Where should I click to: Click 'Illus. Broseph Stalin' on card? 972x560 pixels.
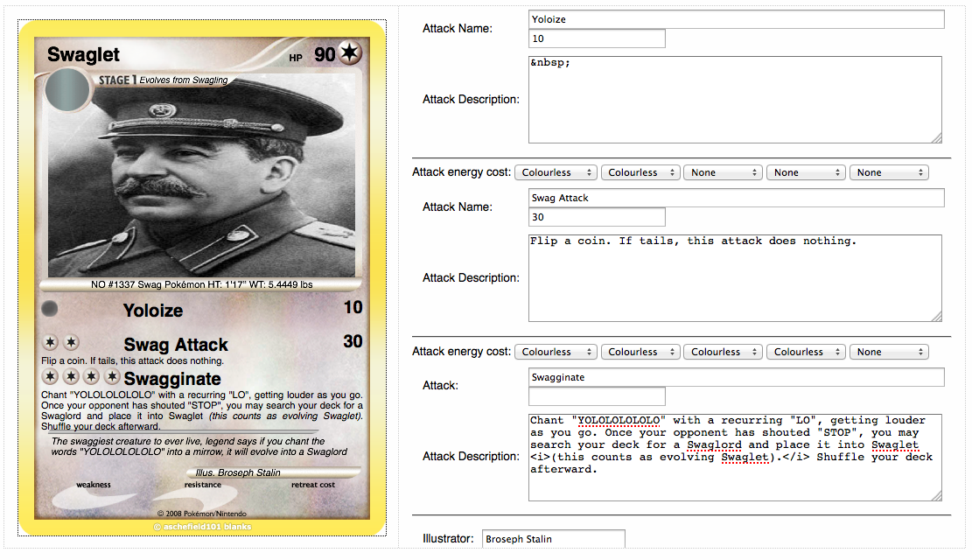[238, 472]
